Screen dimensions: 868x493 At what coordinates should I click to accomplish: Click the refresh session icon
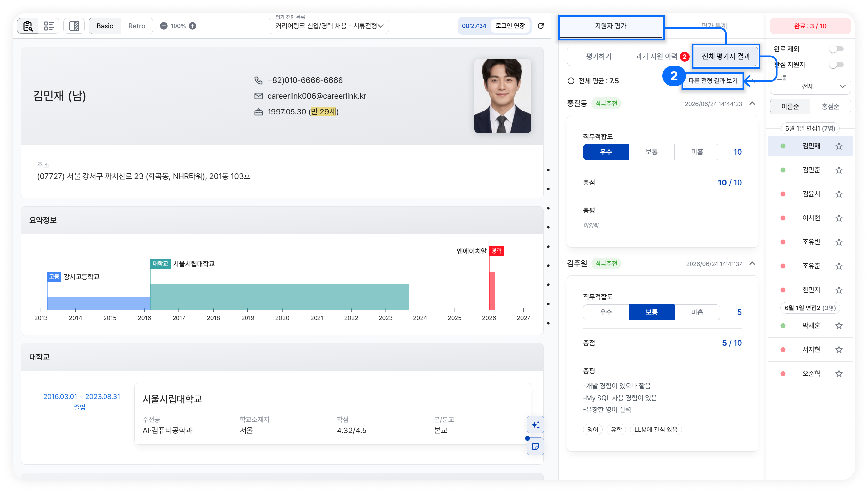[541, 26]
